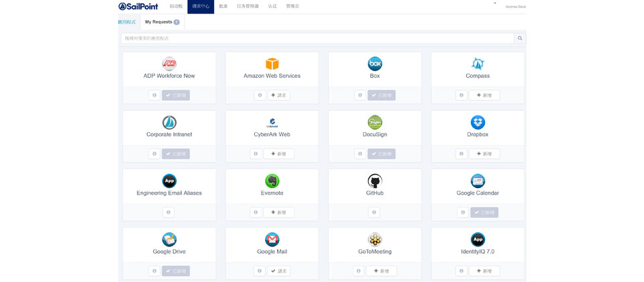
Task: Add the IdentityIQ 7.0 application
Action: point(484,271)
